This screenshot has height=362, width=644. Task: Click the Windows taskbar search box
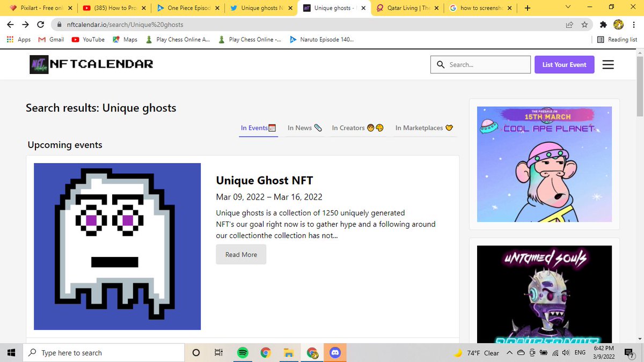(x=103, y=352)
